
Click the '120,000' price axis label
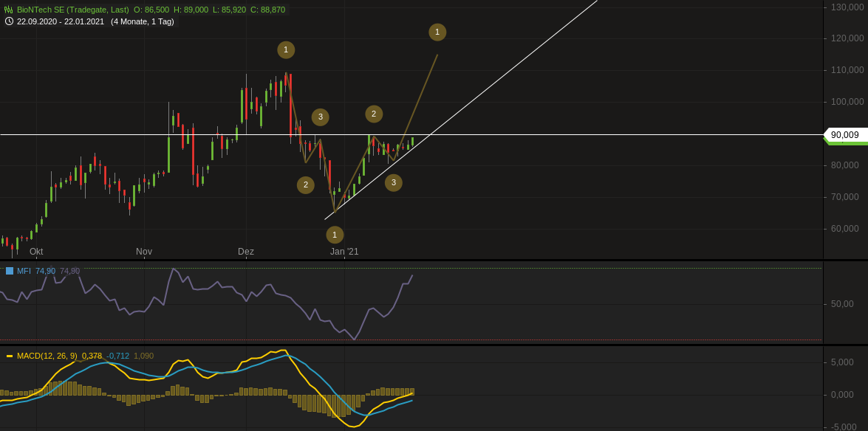coord(847,38)
